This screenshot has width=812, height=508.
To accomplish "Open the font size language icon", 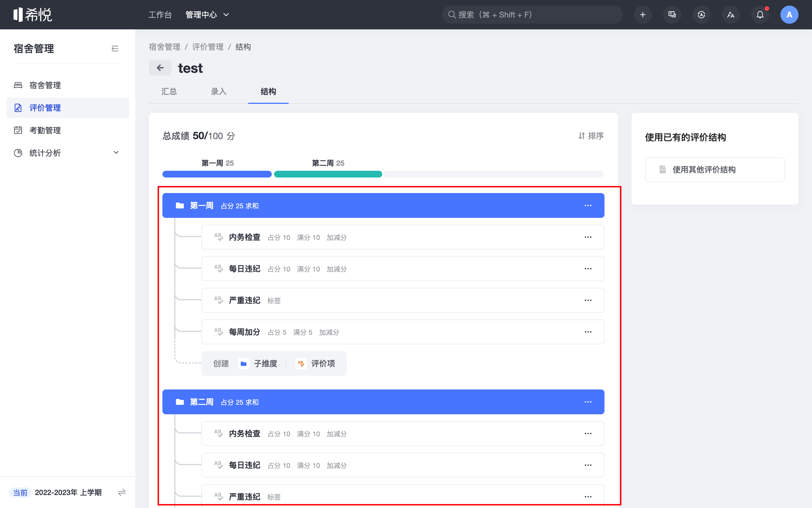I will coord(731,15).
